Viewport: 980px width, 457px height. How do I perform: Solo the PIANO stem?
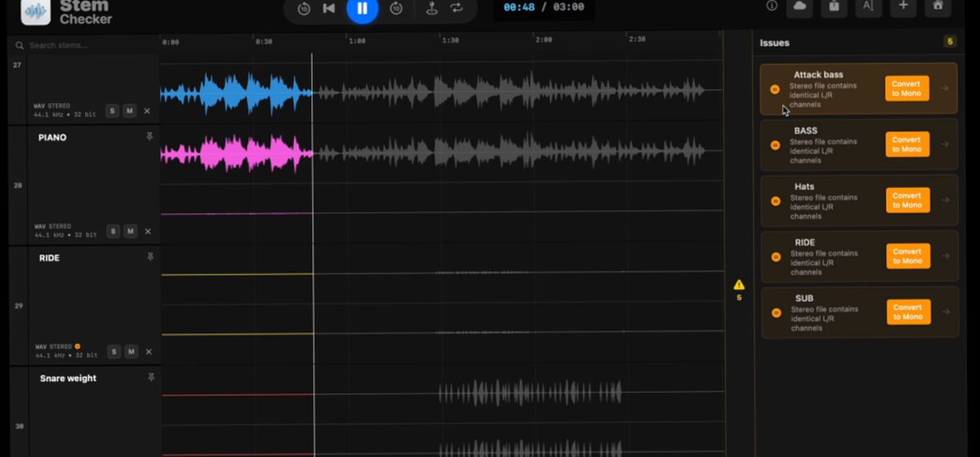114,232
